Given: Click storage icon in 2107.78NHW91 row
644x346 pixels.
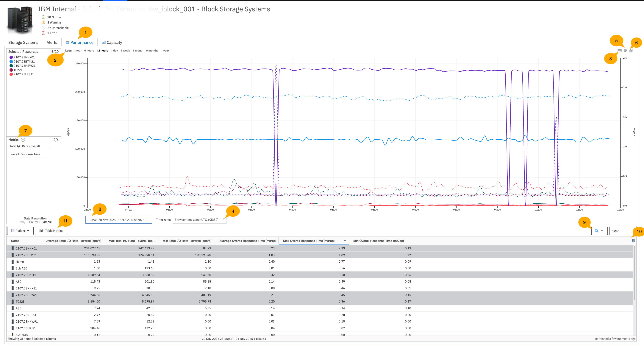Looking at the screenshot, I should [x=12, y=322].
